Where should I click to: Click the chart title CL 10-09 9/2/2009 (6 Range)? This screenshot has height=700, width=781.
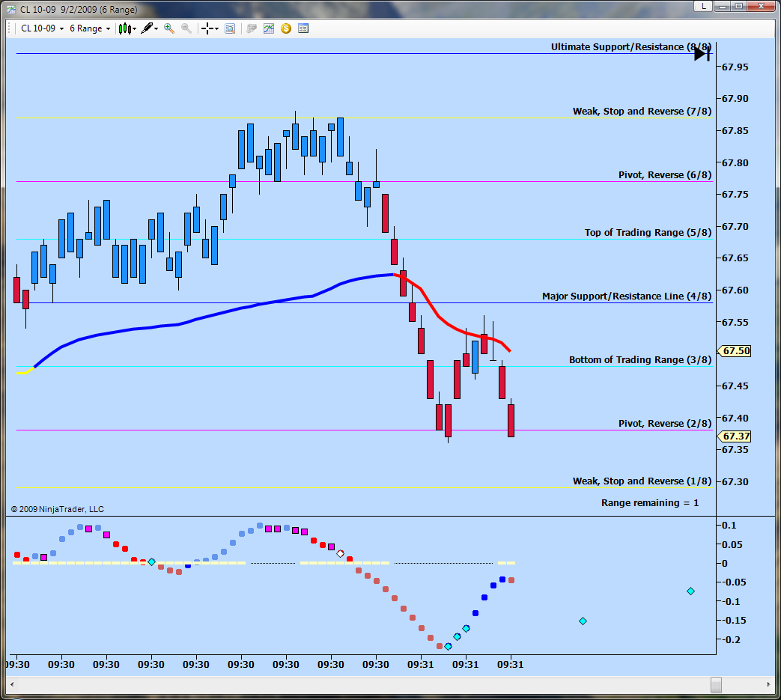(79, 10)
